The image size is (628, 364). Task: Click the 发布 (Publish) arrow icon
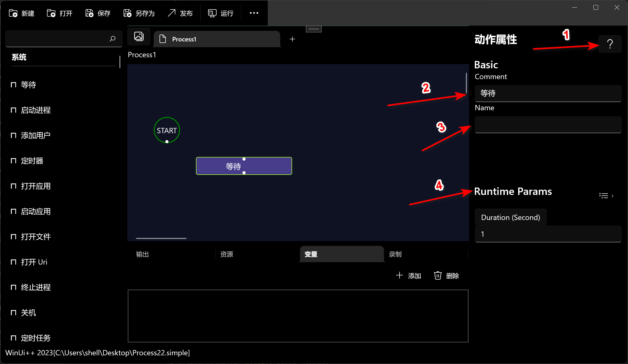pyautogui.click(x=172, y=13)
